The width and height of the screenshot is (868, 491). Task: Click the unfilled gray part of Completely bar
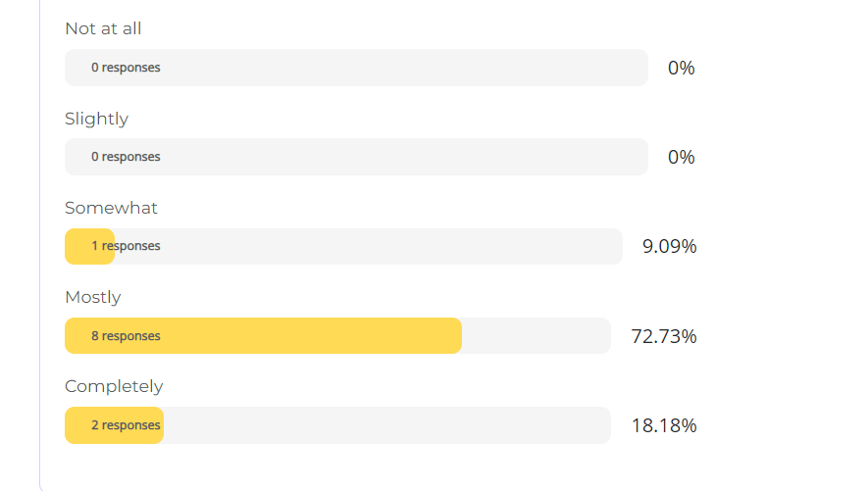(392, 425)
